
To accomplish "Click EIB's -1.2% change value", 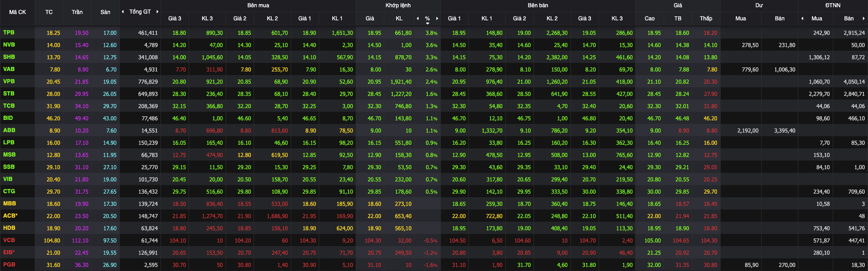I will coord(430,253).
